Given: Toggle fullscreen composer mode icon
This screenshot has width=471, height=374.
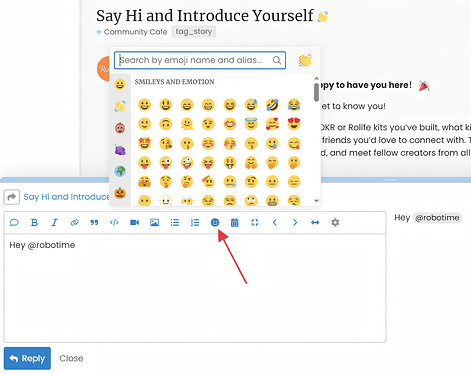Looking at the screenshot, I should [255, 222].
